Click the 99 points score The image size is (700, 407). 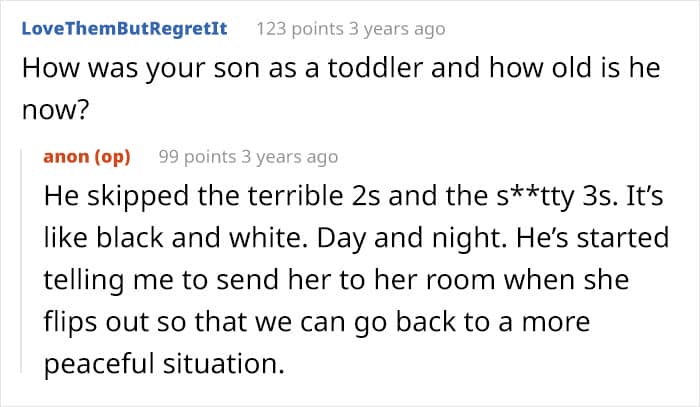pyautogui.click(x=197, y=157)
